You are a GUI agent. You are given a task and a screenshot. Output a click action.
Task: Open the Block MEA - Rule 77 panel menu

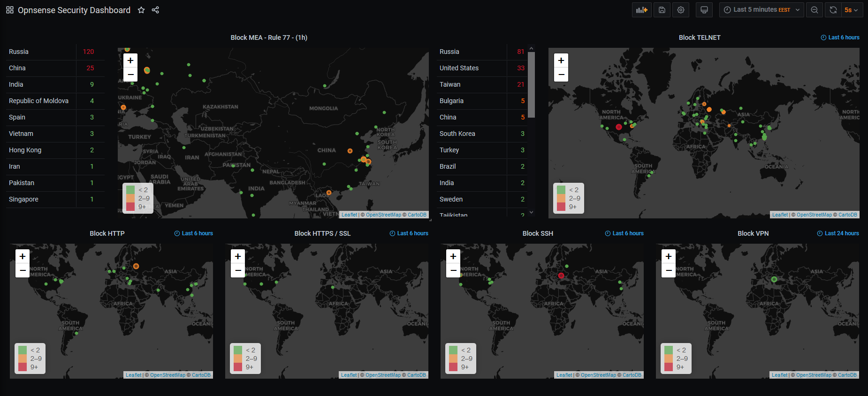pyautogui.click(x=269, y=37)
